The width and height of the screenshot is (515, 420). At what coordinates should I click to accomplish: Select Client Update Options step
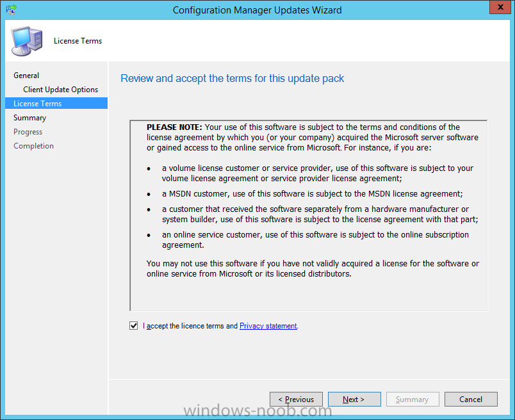coord(60,90)
